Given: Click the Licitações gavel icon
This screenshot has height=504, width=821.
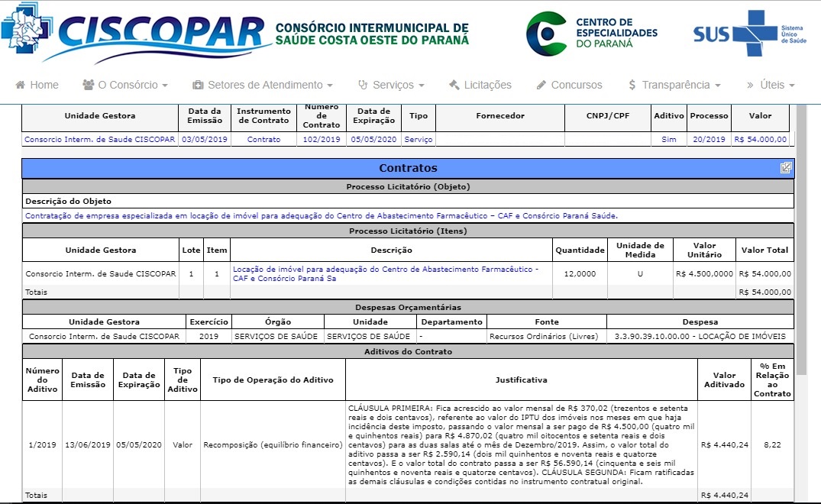Looking at the screenshot, I should click(x=454, y=85).
